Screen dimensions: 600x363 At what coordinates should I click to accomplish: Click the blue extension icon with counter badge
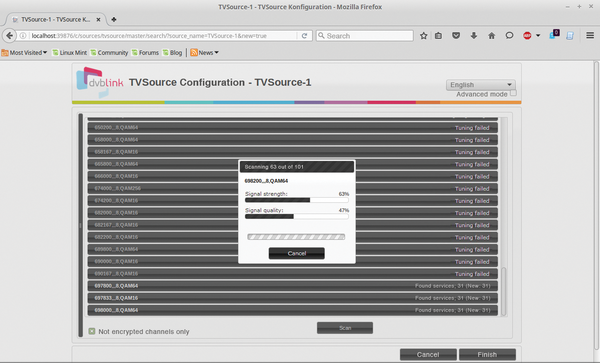pos(554,34)
